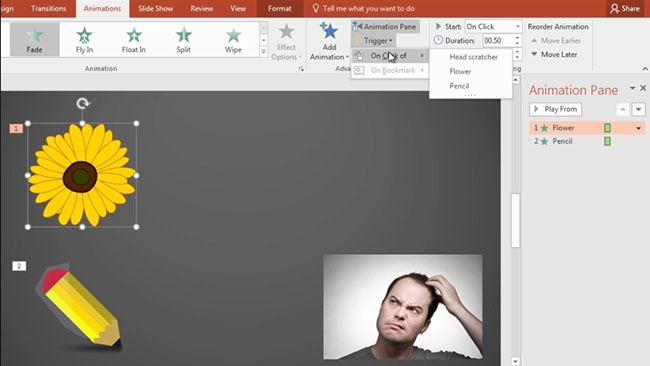This screenshot has height=366, width=650.
Task: Apply the Wipe animation
Action: [233, 39]
